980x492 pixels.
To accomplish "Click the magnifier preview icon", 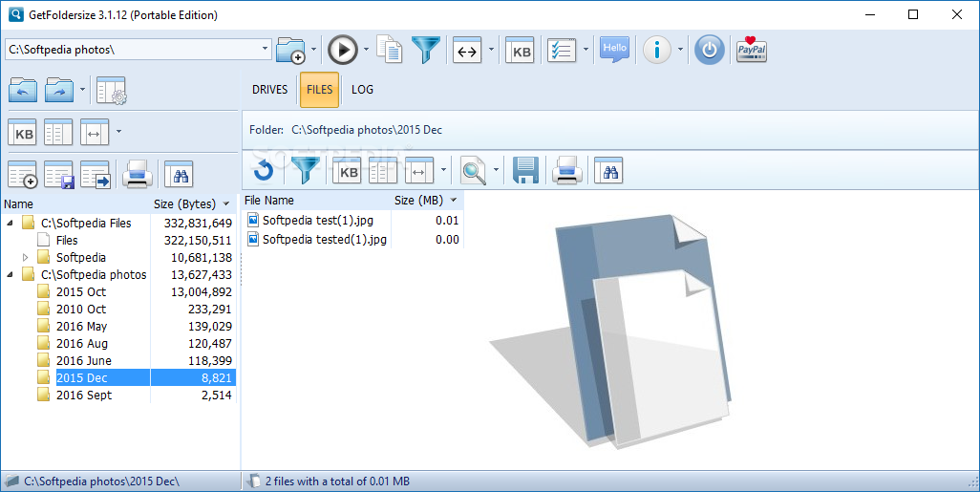I will pyautogui.click(x=473, y=171).
